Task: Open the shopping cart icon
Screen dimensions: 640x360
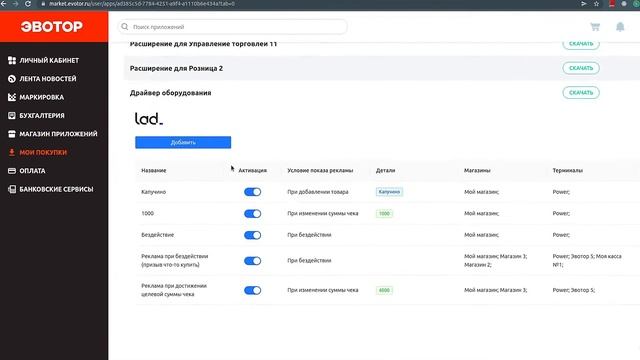Action: click(x=595, y=27)
